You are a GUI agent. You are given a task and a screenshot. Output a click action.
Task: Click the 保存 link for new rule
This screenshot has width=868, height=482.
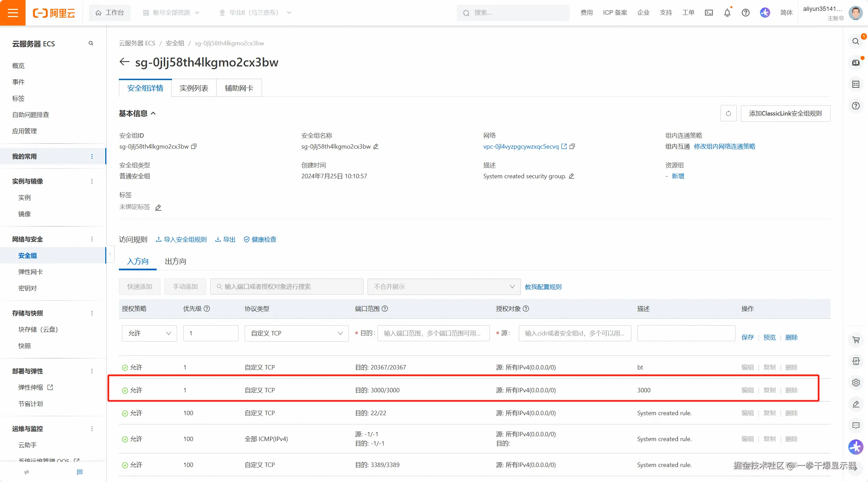pyautogui.click(x=747, y=337)
